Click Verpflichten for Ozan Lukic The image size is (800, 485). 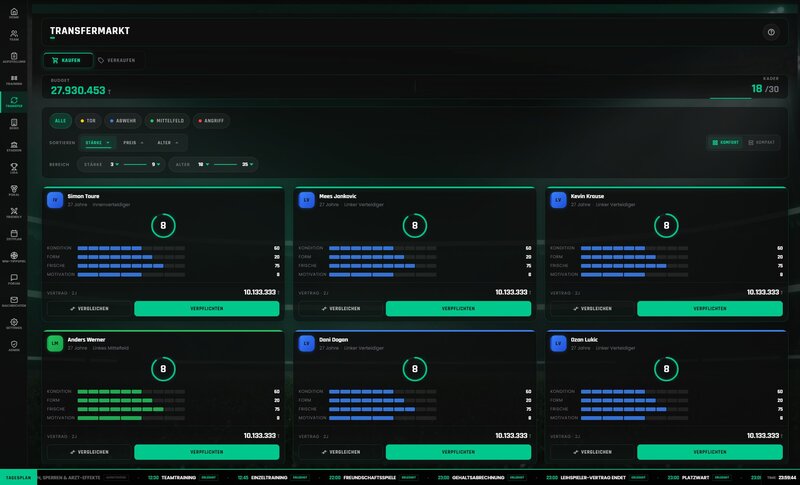coord(710,452)
